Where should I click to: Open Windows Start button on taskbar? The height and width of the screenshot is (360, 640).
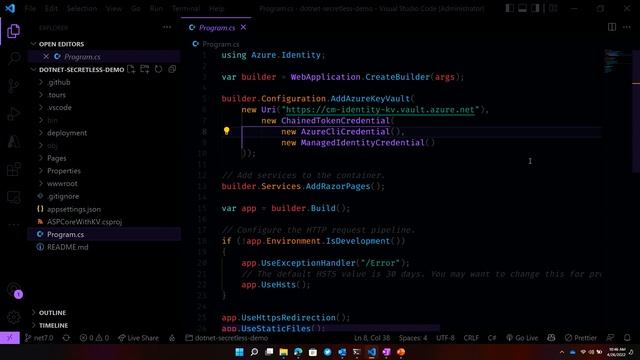tap(240, 352)
